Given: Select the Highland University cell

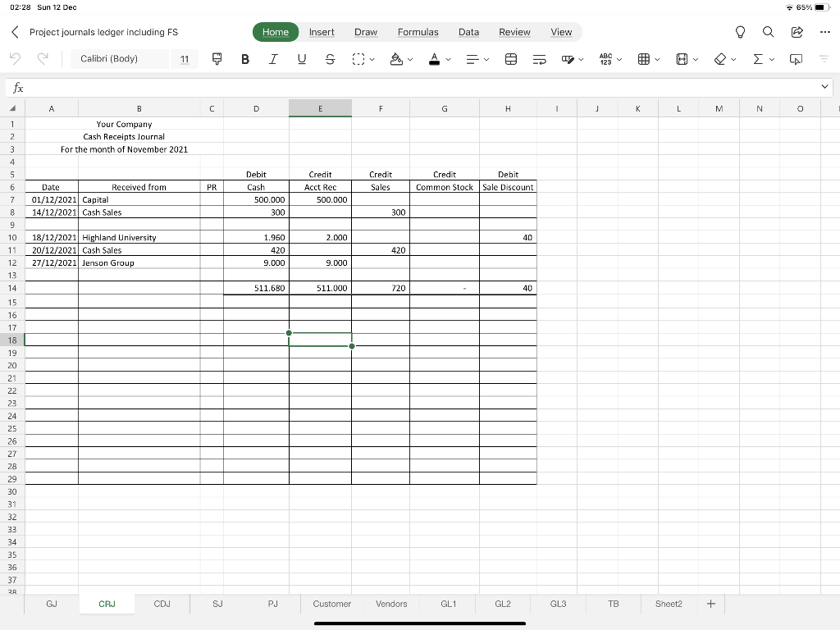Looking at the screenshot, I should click(x=139, y=237).
